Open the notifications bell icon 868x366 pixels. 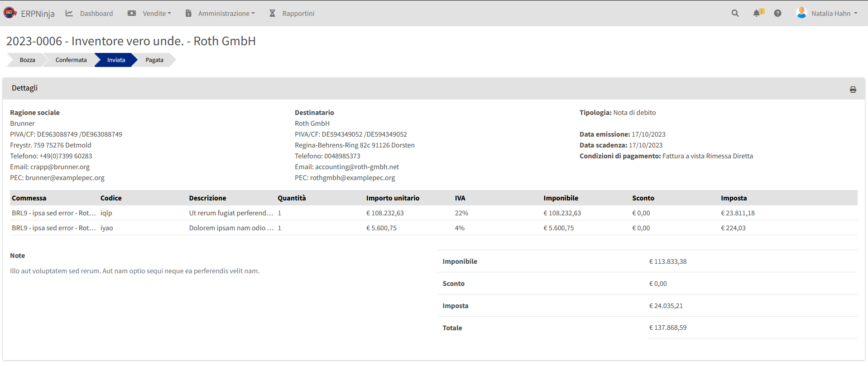click(x=757, y=13)
